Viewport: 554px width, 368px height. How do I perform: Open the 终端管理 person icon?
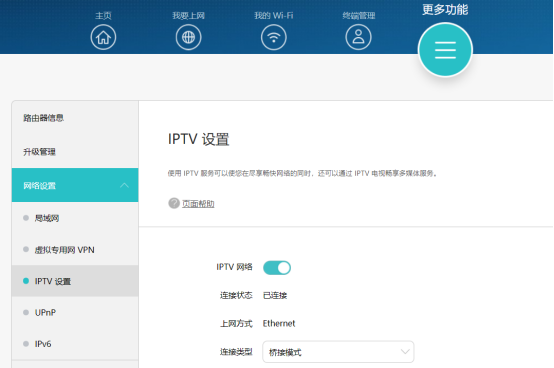pos(358,37)
